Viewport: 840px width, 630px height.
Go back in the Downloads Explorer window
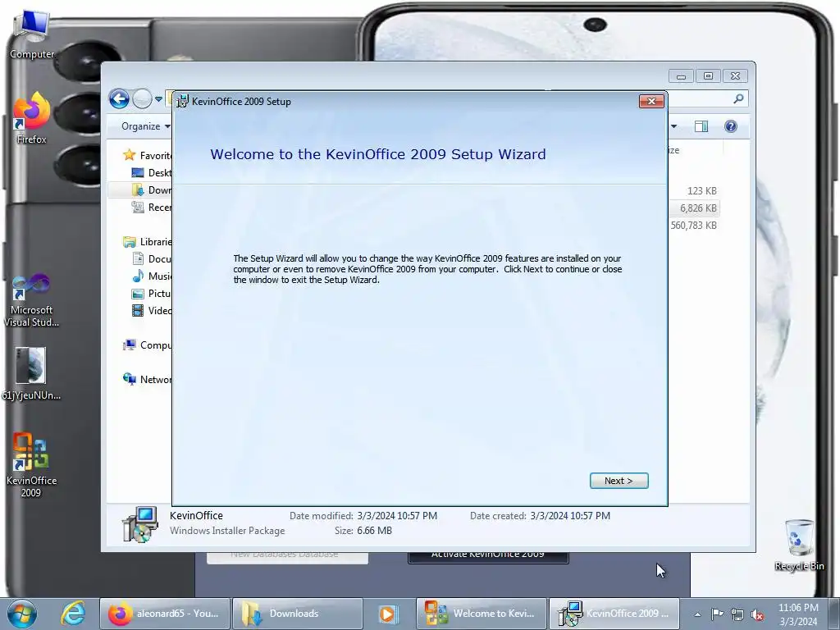click(x=119, y=98)
